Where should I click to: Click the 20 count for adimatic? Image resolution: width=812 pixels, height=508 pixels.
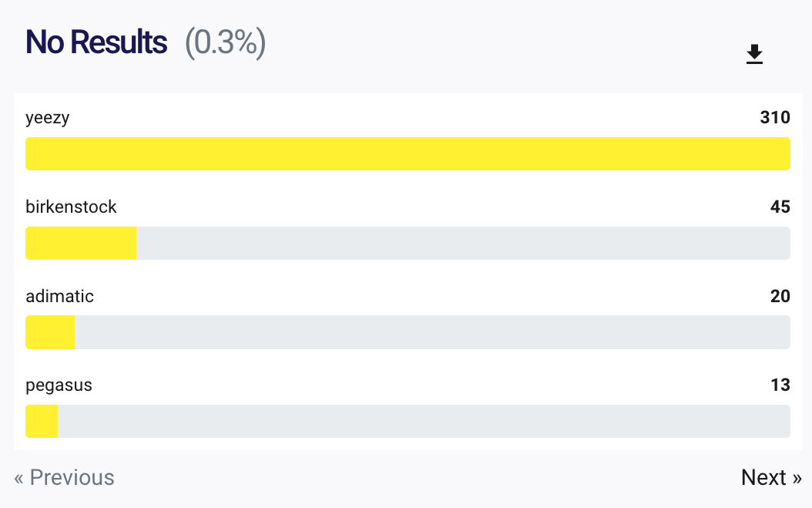coord(780,296)
